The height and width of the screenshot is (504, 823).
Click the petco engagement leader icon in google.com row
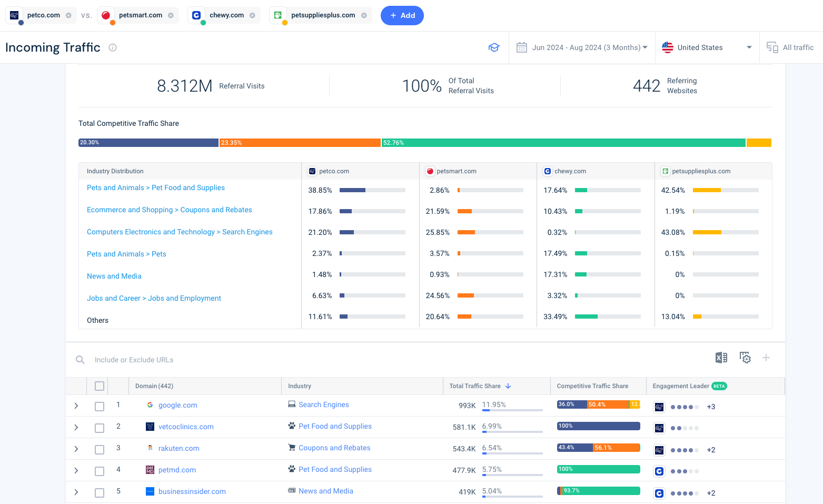(x=659, y=407)
